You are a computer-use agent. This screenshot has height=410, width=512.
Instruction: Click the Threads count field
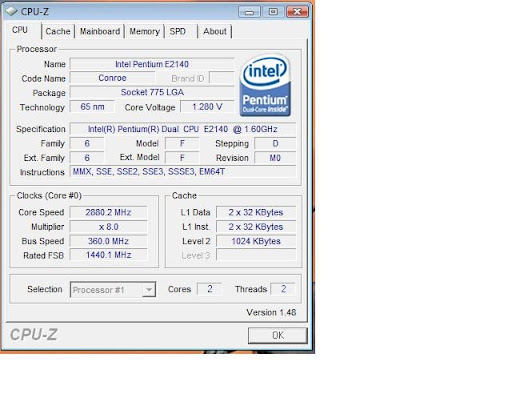283,289
